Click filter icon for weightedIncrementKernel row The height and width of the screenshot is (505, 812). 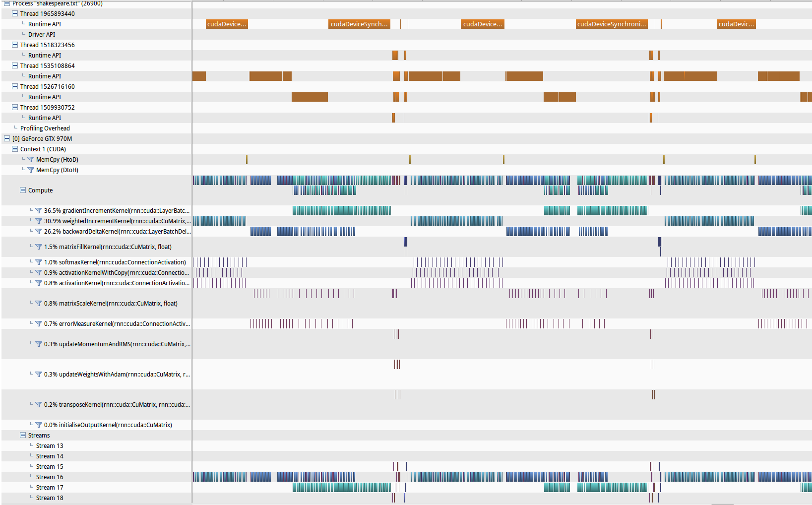tap(39, 221)
